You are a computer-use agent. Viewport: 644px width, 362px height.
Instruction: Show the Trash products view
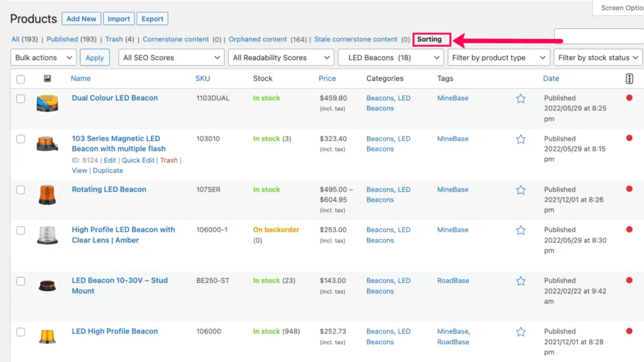114,40
